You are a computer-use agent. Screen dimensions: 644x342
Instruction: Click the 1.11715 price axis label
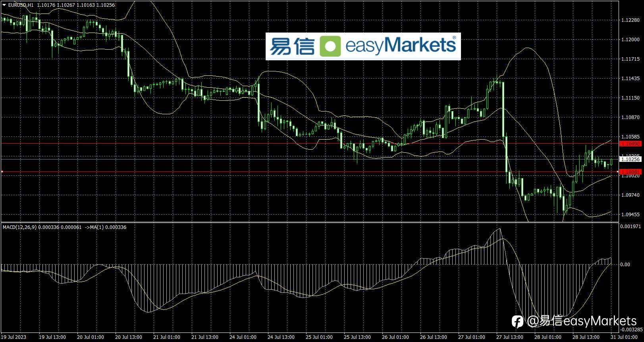(x=630, y=59)
